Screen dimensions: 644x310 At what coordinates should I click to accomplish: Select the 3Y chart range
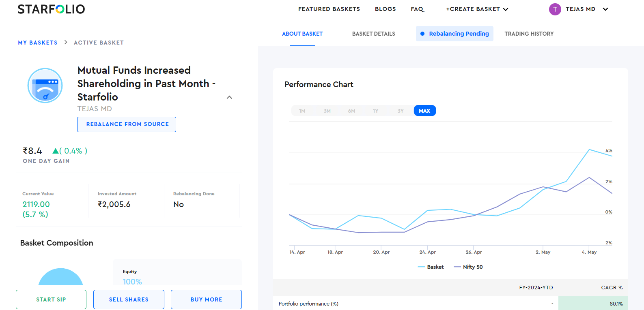pyautogui.click(x=401, y=111)
